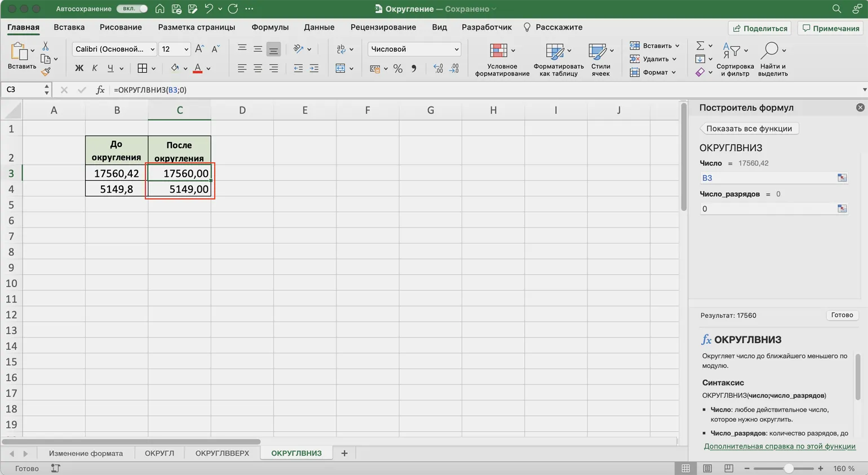This screenshot has width=868, height=475.
Task: Open the Calibri font name dropdown
Action: point(114,49)
